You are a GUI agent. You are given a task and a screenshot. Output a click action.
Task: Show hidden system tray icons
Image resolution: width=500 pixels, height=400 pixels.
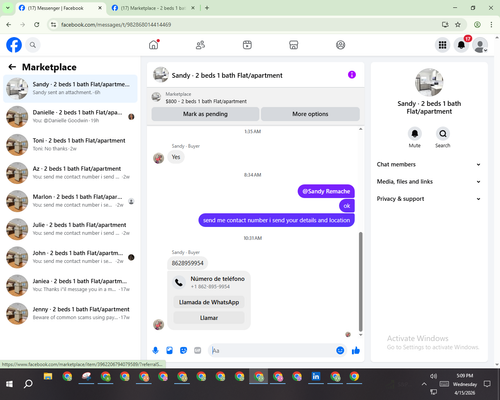point(424,384)
